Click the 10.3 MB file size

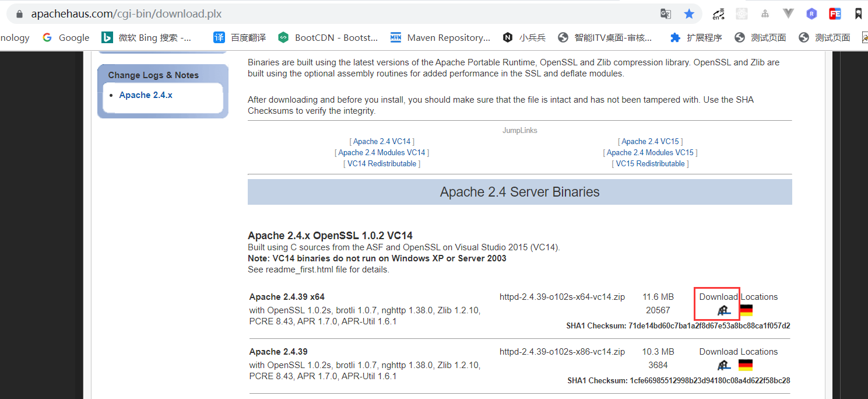click(658, 352)
